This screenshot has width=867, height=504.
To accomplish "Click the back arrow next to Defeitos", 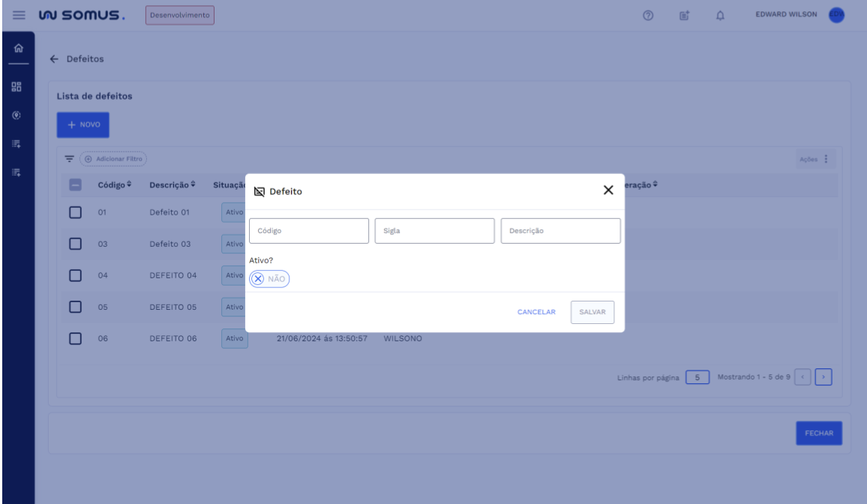I will pyautogui.click(x=53, y=58).
